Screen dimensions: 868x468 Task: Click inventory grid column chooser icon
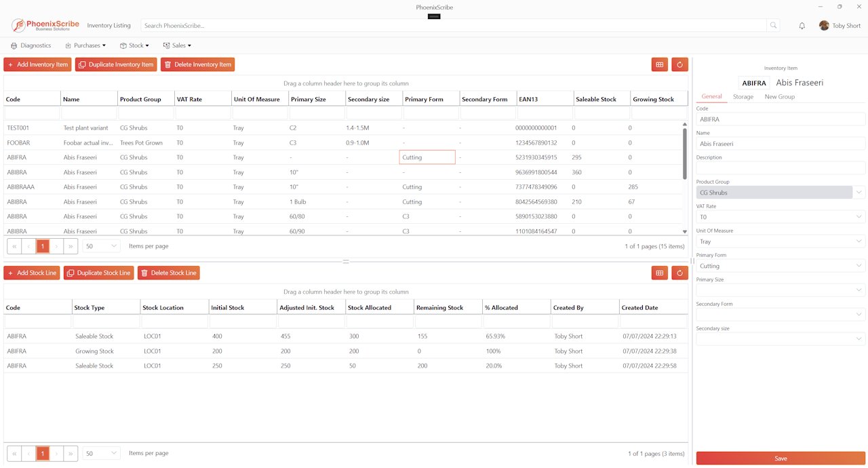[659, 64]
